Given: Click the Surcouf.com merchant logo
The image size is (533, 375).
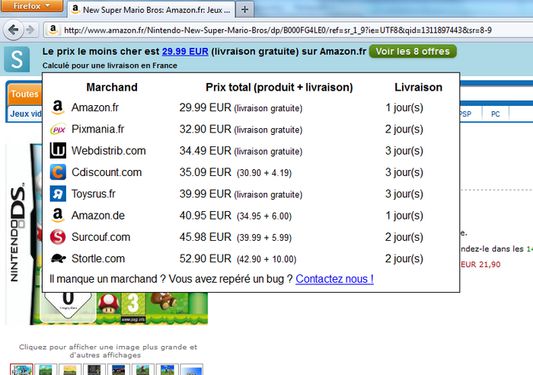Looking at the screenshot, I should (x=58, y=237).
